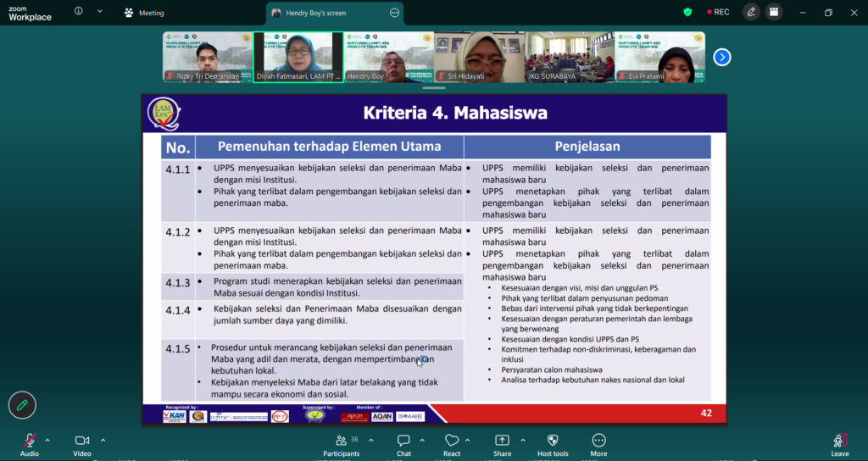The height and width of the screenshot is (461, 868).
Task: Click bullet text Persyaratan calon mahasiswa
Action: [x=552, y=369]
